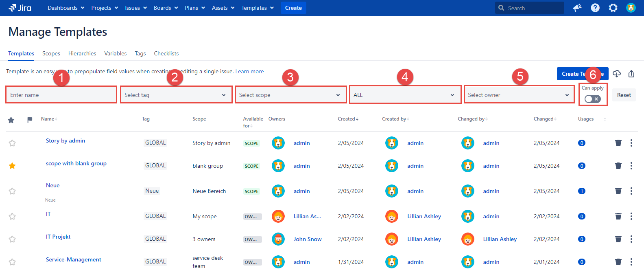Open Jira settings gear icon
The height and width of the screenshot is (270, 644).
[613, 8]
